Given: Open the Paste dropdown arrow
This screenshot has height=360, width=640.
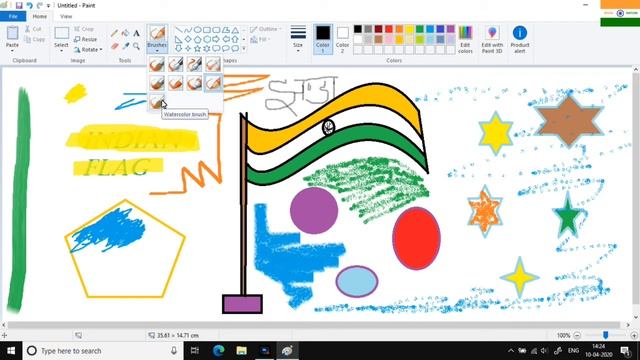Looking at the screenshot, I should (12, 51).
